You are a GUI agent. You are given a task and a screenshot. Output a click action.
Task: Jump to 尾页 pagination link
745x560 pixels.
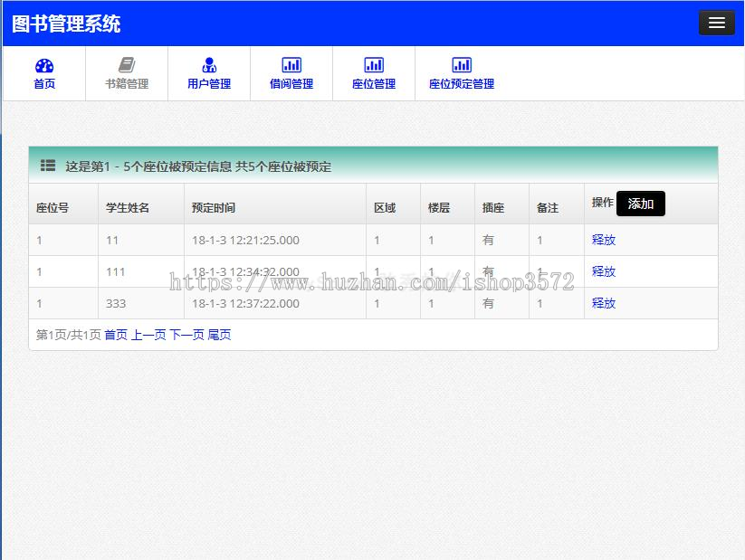tap(219, 335)
